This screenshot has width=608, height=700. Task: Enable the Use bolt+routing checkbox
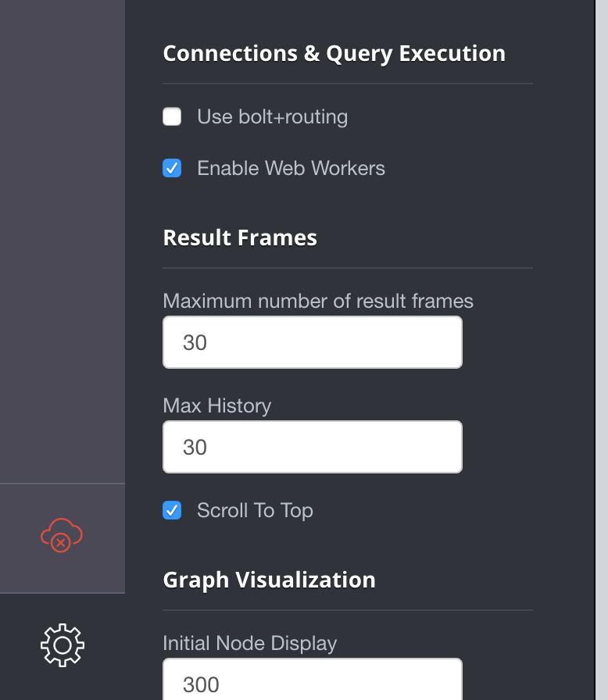[172, 116]
